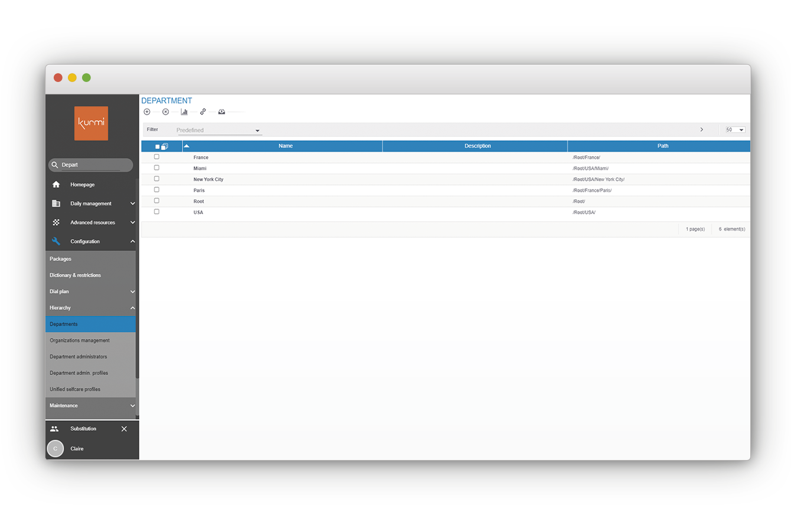
Task: Click the download tray toolbar icon
Action: 221,111
